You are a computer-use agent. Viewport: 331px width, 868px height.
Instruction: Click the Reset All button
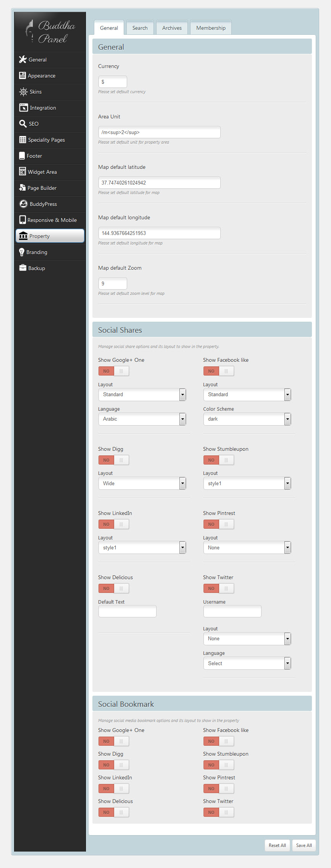tap(277, 845)
